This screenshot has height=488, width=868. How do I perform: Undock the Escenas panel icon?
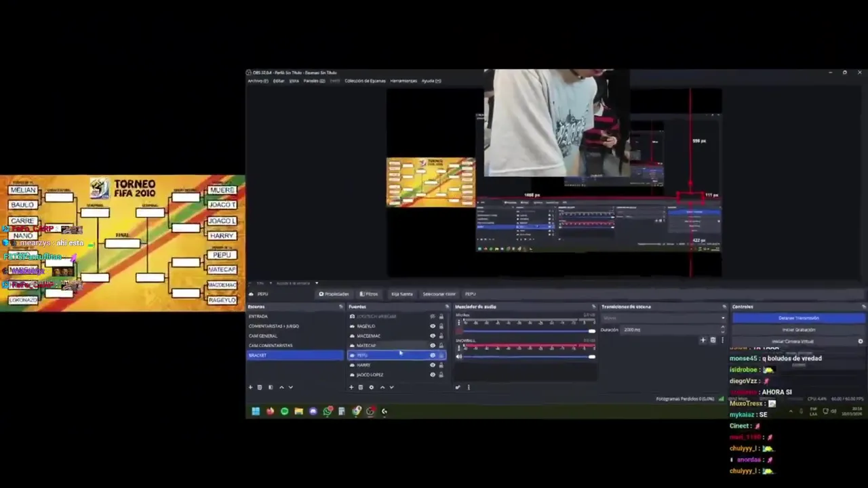pyautogui.click(x=341, y=306)
